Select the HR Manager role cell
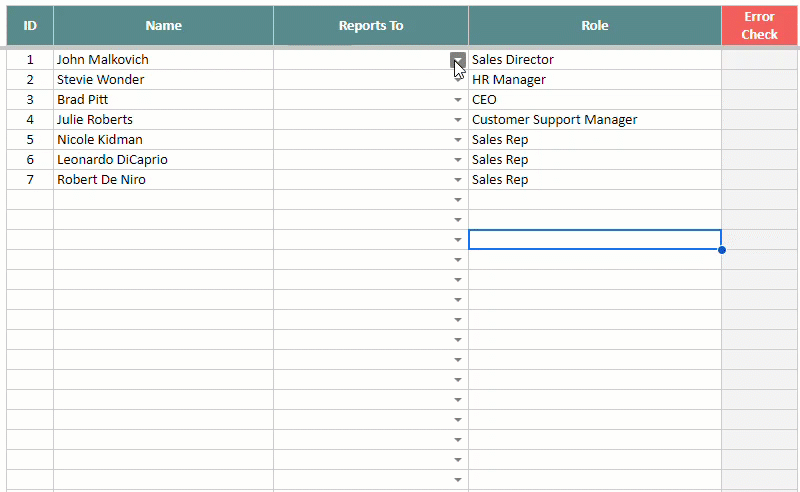This screenshot has width=800, height=492. [595, 80]
